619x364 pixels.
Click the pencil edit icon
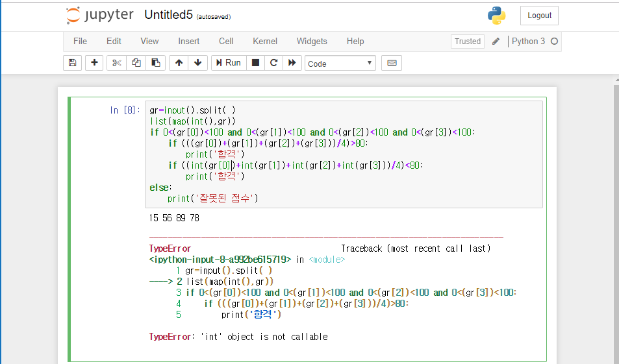496,42
